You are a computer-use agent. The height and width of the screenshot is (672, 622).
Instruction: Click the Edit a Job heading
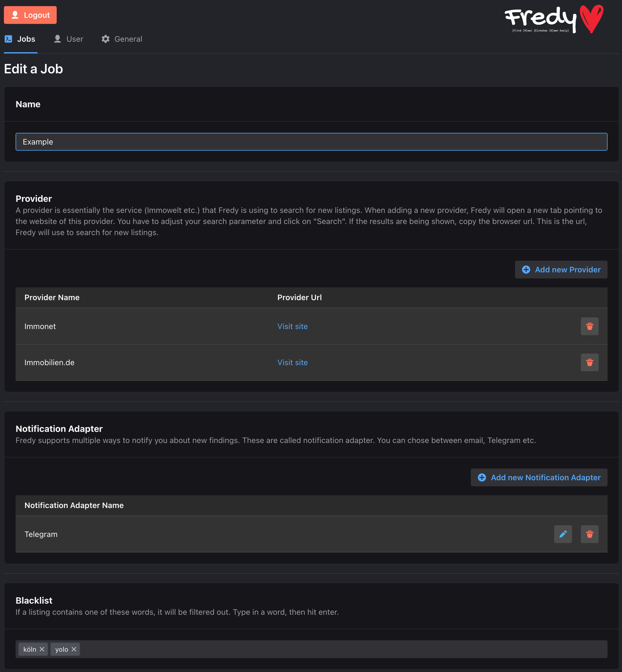pos(33,69)
